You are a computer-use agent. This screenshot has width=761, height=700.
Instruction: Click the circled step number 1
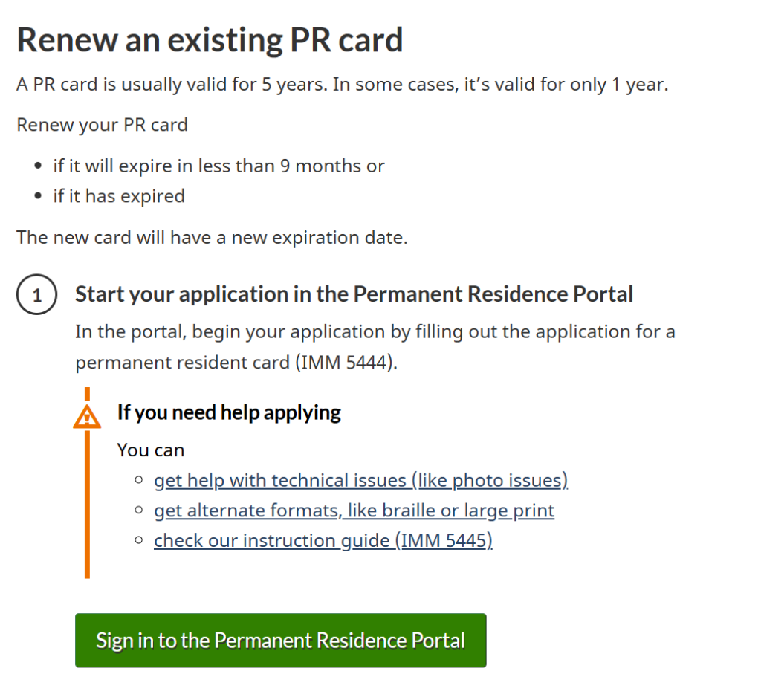point(36,296)
